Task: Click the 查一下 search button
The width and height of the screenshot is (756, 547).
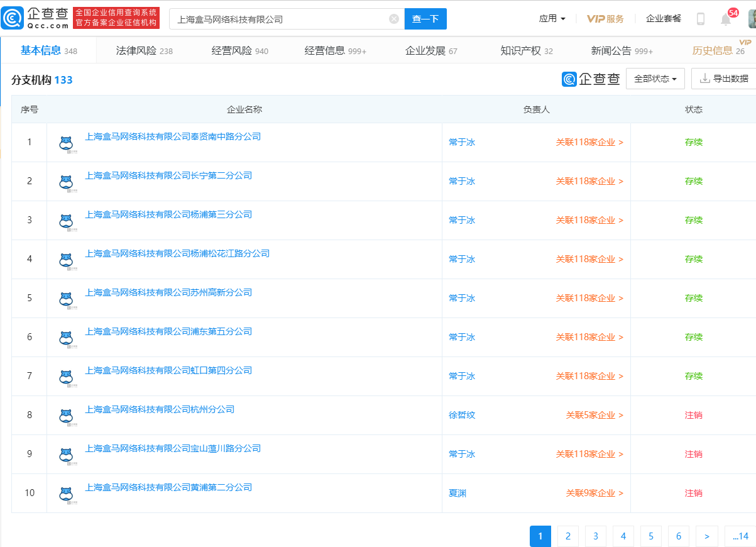Action: click(425, 19)
